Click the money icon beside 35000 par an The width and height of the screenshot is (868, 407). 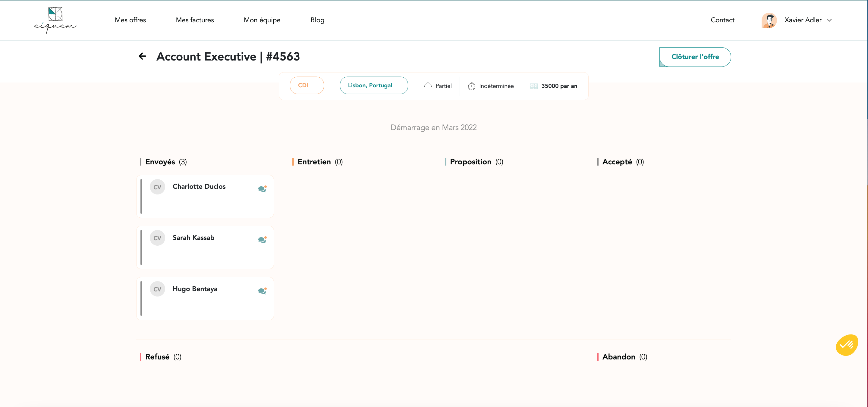pyautogui.click(x=533, y=86)
